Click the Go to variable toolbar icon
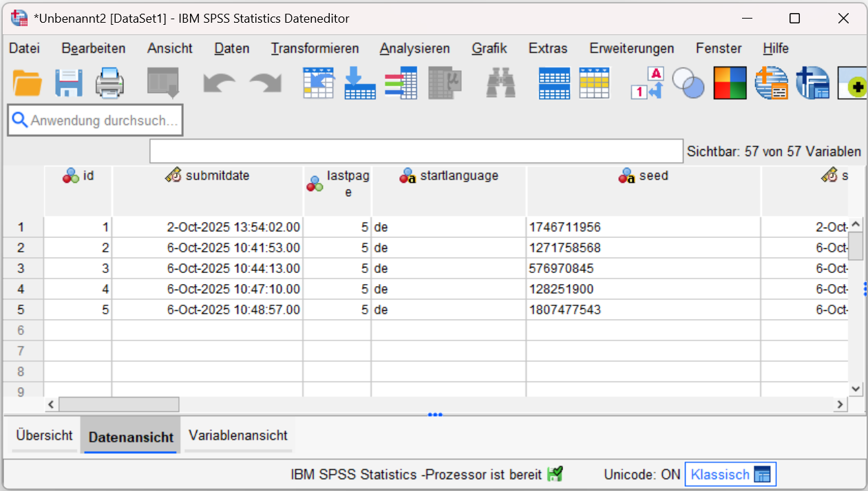The height and width of the screenshot is (491, 868). coord(359,83)
